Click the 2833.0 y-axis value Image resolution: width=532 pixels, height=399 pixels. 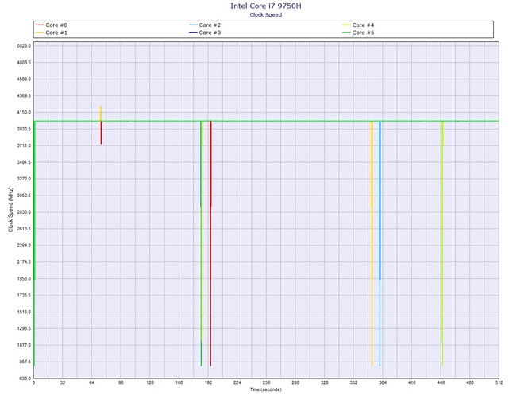pos(24,212)
